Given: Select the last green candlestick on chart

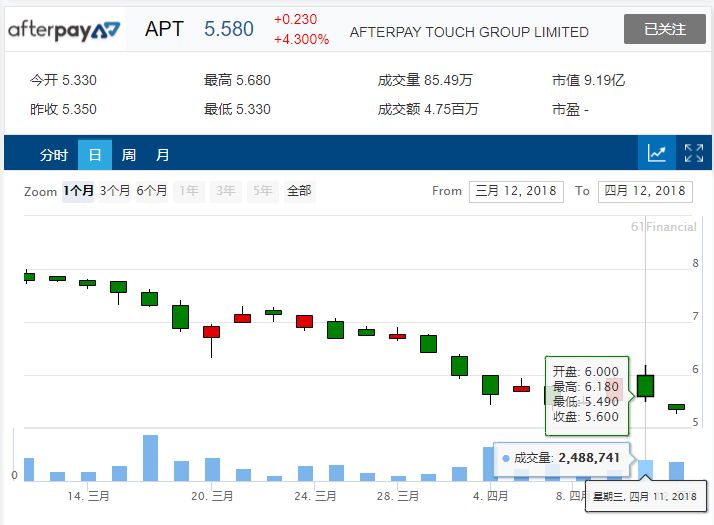Looking at the screenshot, I should 676,407.
